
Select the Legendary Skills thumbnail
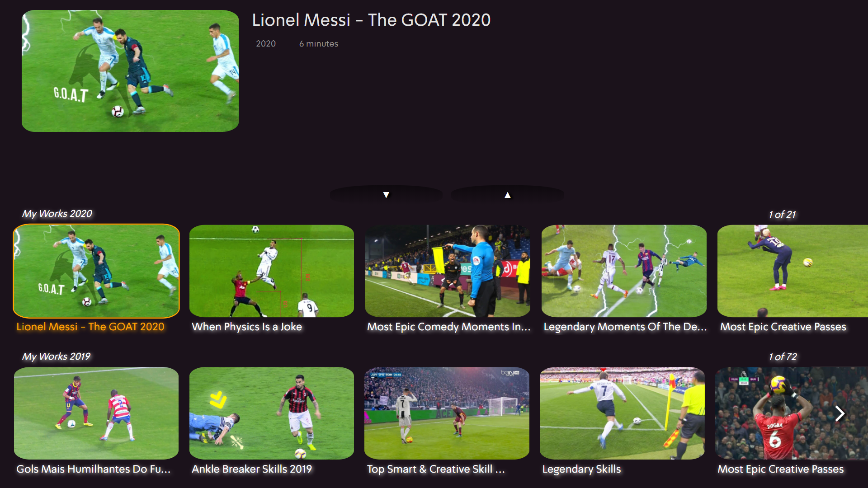point(622,413)
